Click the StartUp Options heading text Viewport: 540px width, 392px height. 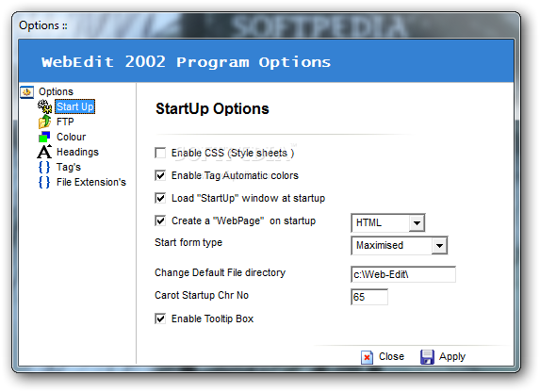[x=212, y=109]
